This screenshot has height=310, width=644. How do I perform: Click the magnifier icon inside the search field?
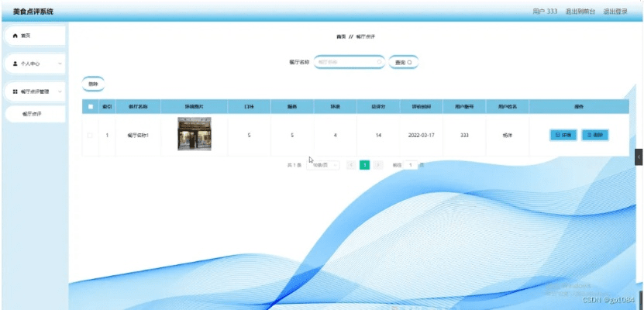click(x=379, y=63)
